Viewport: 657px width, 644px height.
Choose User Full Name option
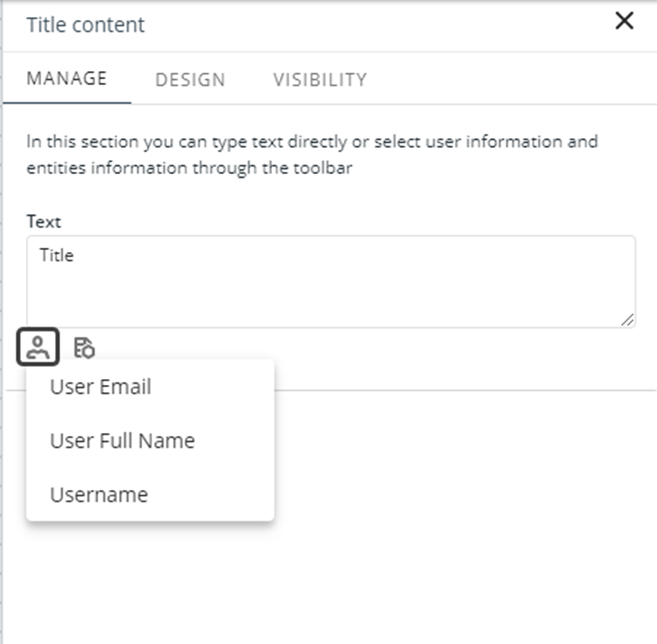click(x=150, y=441)
